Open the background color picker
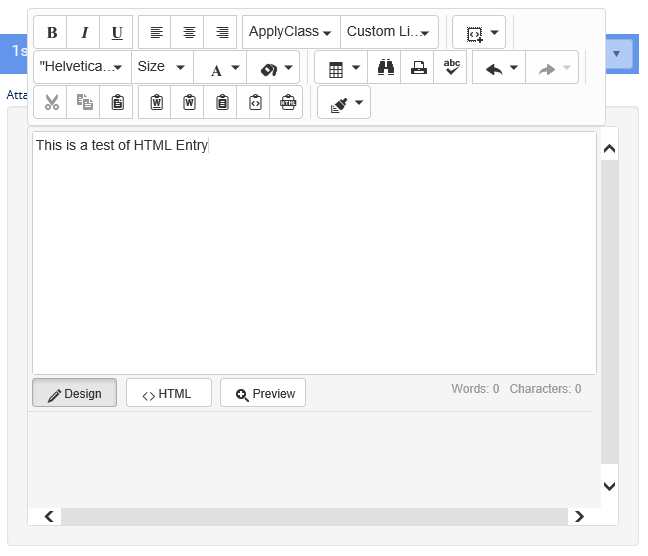 [273, 68]
